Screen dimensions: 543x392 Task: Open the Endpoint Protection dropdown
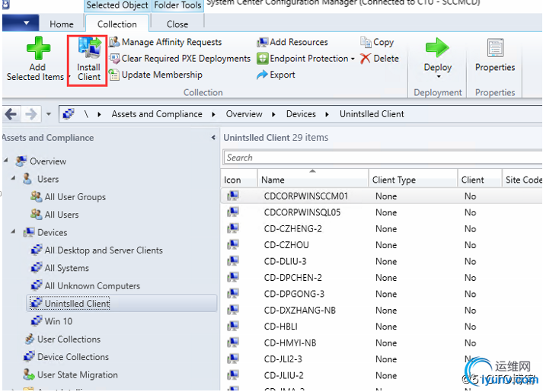[x=353, y=59]
